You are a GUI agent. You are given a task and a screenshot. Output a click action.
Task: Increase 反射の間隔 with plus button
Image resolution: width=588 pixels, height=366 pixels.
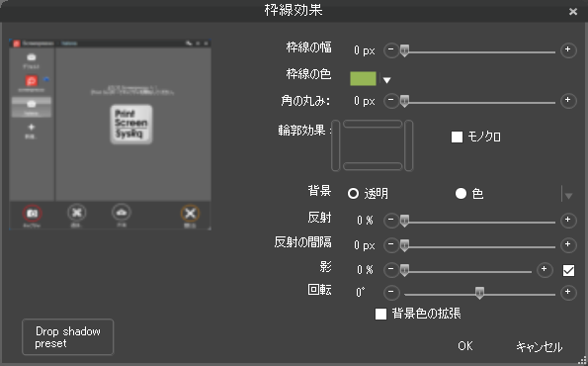click(568, 245)
